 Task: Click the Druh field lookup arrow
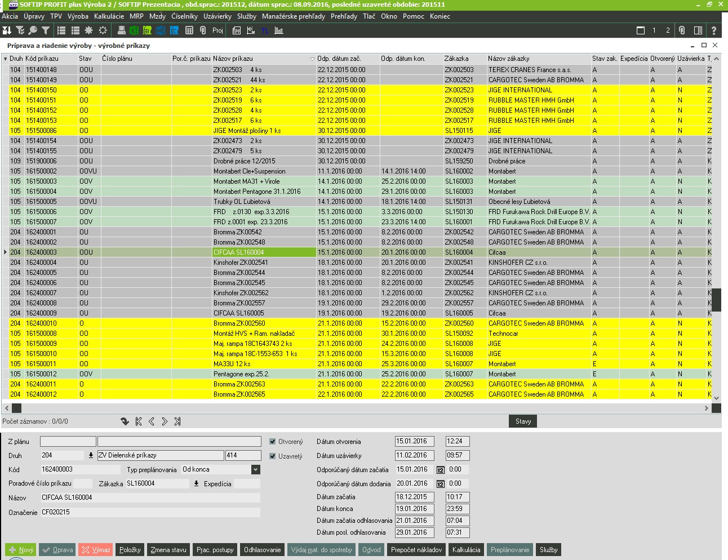tap(91, 455)
